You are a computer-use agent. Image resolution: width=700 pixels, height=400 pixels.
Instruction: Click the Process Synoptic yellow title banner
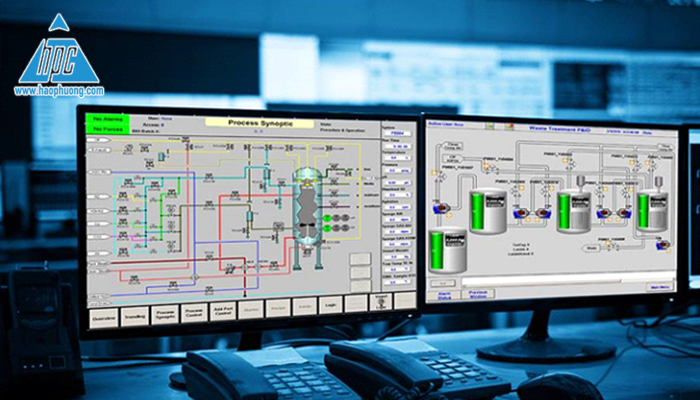(260, 123)
